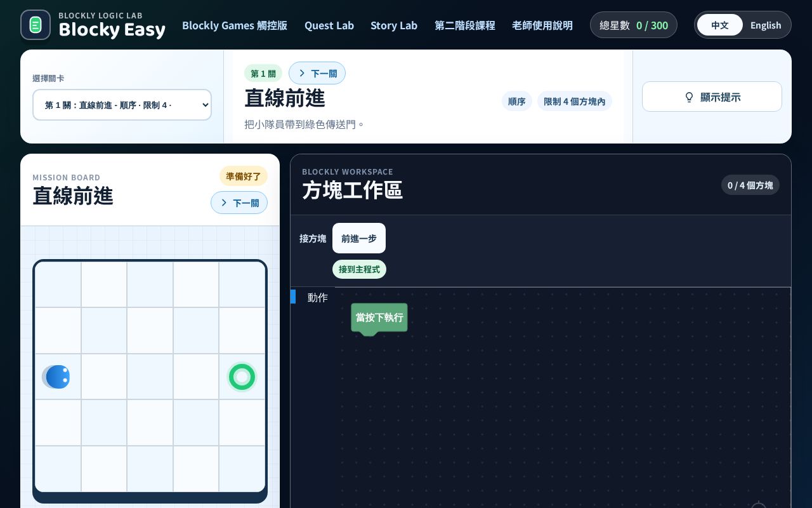Viewport: 812px width, 508px height.
Task: Click the Blocky Easy logo icon
Action: click(x=36, y=25)
